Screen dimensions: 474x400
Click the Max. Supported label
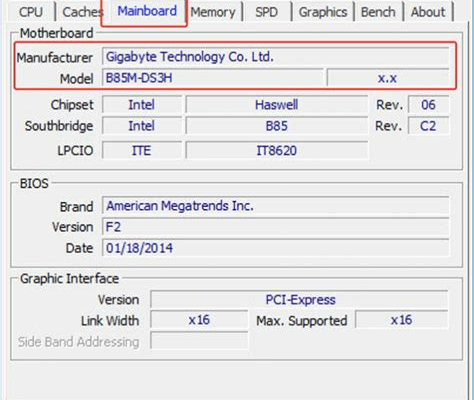(x=302, y=321)
